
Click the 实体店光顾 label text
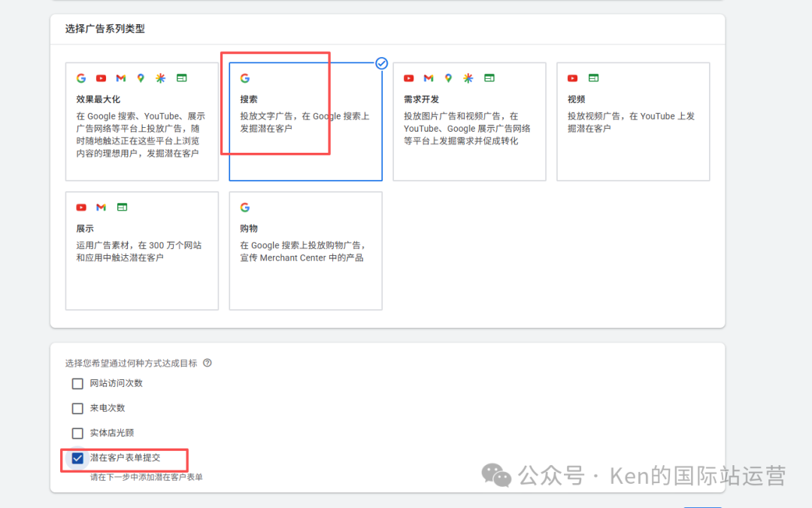(112, 433)
